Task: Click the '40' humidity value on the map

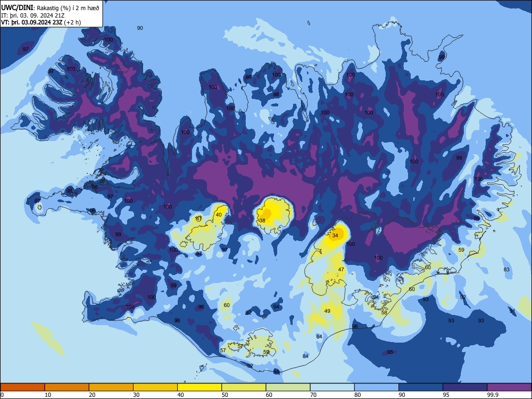Action: click(219, 214)
